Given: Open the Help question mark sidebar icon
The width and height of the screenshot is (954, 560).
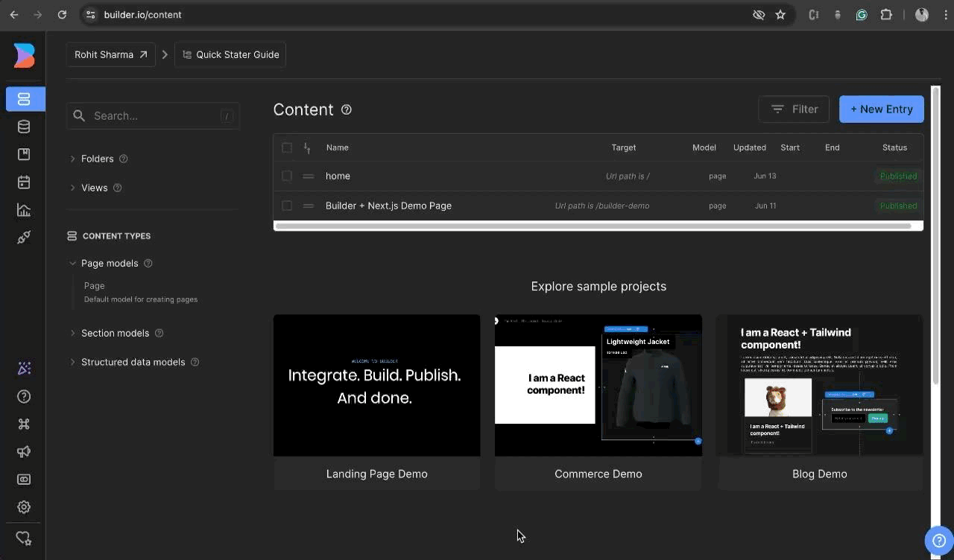Looking at the screenshot, I should [24, 396].
